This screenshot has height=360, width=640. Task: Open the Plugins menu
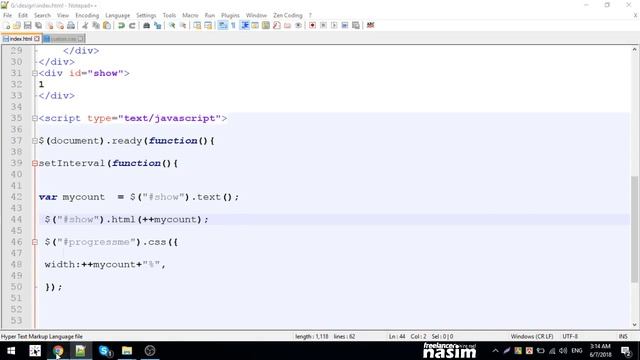pyautogui.click(x=230, y=15)
